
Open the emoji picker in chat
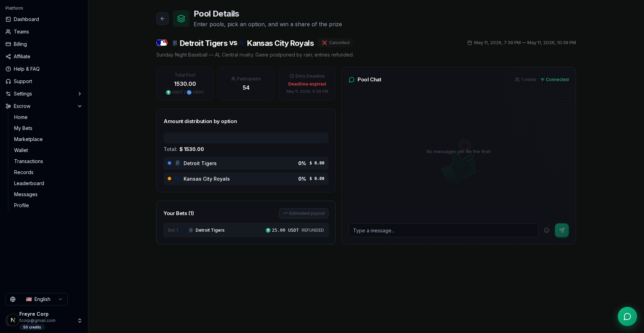coord(547,230)
